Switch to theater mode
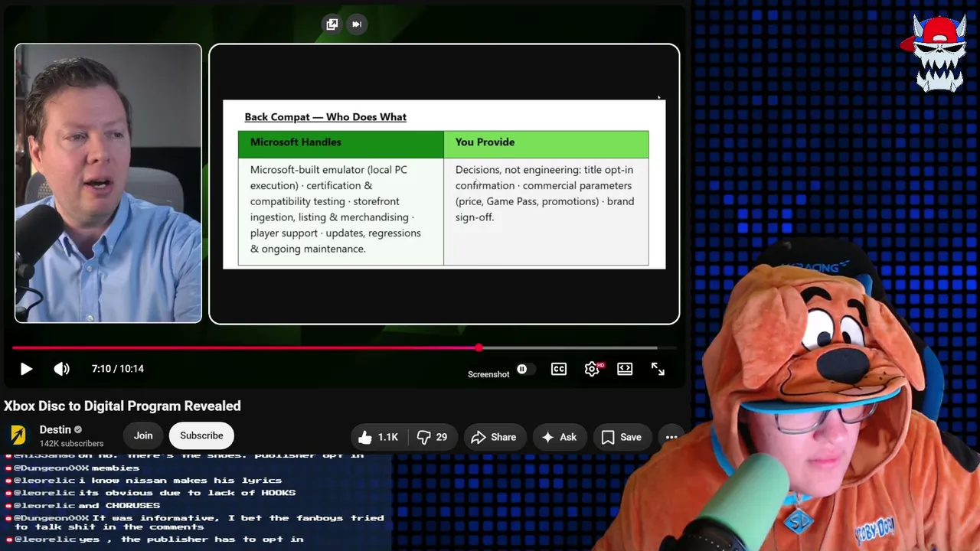Image resolution: width=980 pixels, height=551 pixels. [625, 369]
